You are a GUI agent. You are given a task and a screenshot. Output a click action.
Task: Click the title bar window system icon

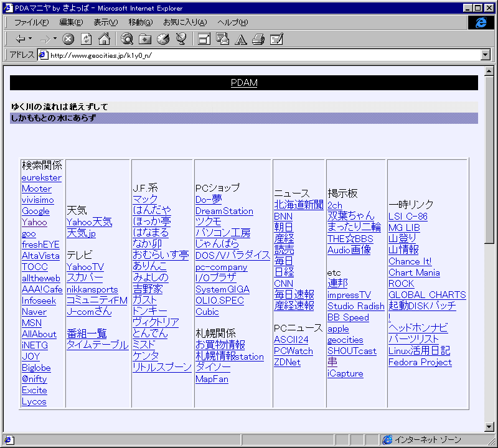[x=8, y=8]
